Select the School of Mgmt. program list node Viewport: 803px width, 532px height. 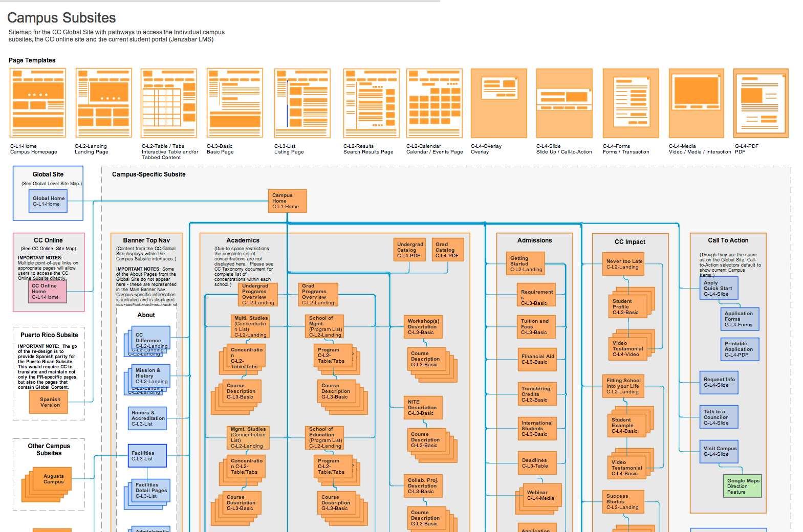coord(324,326)
